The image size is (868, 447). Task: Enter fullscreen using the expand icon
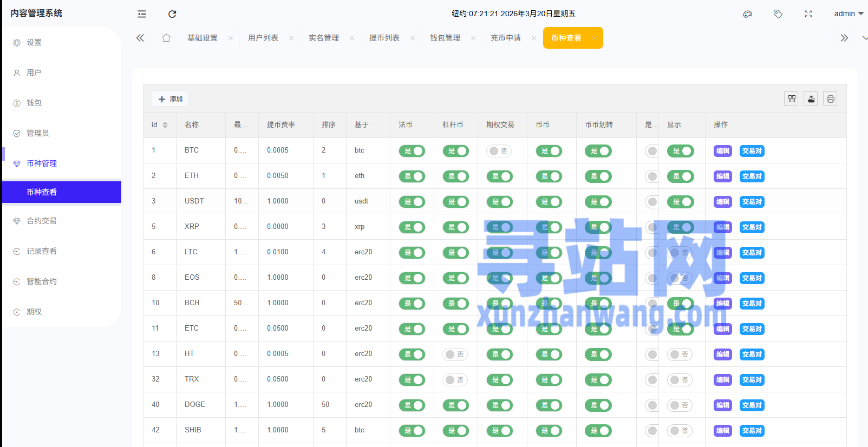808,14
